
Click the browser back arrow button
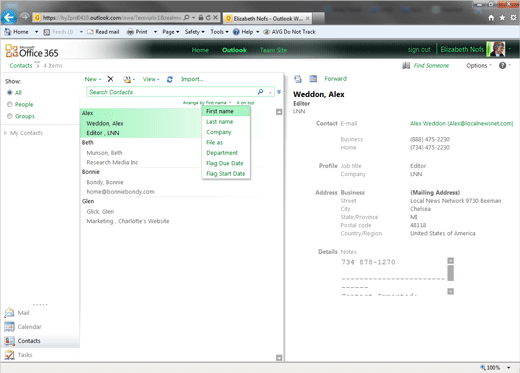(9, 17)
